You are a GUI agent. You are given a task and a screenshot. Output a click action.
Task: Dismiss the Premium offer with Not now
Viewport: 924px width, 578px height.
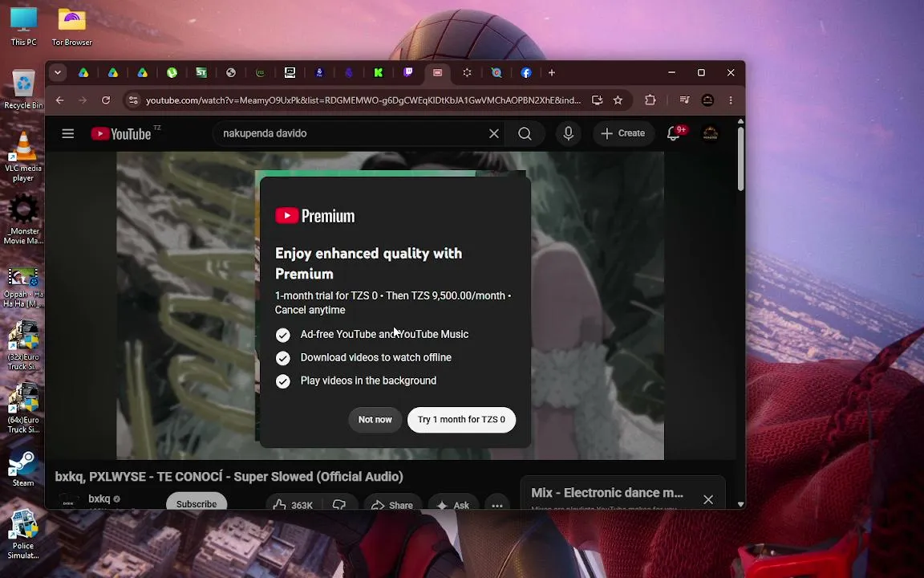(375, 419)
